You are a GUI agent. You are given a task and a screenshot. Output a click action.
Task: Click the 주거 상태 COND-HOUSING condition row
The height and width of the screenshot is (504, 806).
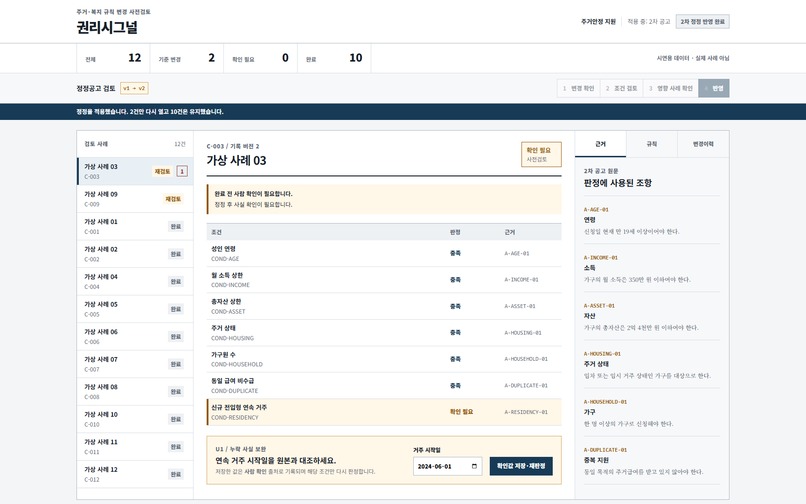click(x=383, y=333)
